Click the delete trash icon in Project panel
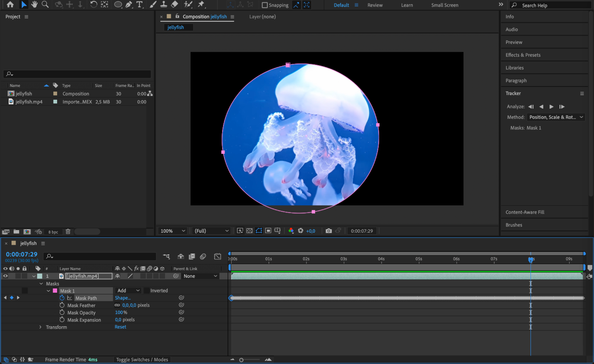 coord(68,232)
